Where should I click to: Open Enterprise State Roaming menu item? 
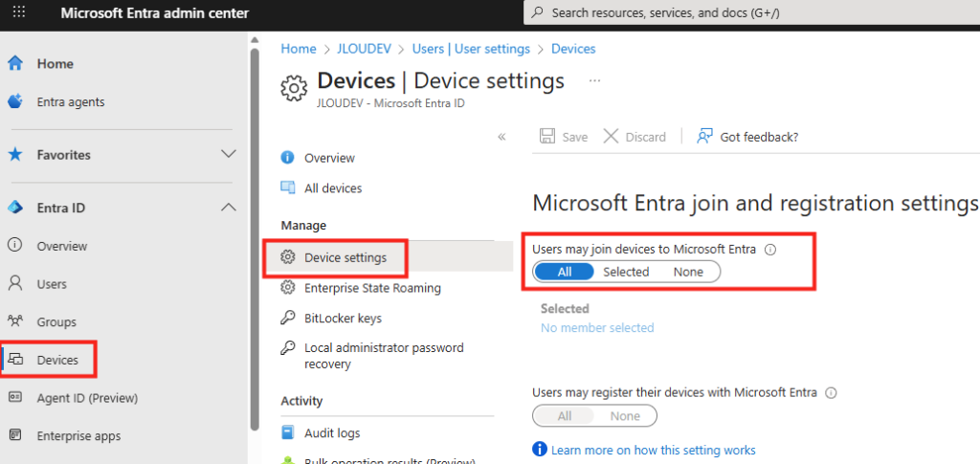coord(371,288)
